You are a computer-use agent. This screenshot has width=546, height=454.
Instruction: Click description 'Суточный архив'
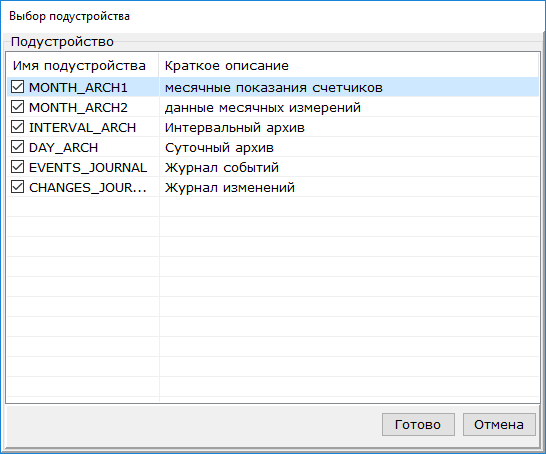point(219,148)
